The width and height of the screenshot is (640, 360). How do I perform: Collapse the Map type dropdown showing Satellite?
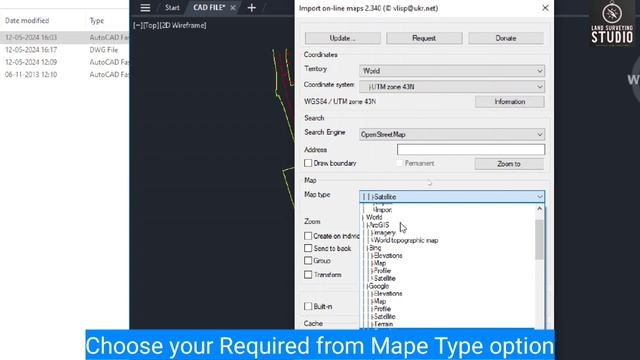click(x=452, y=197)
